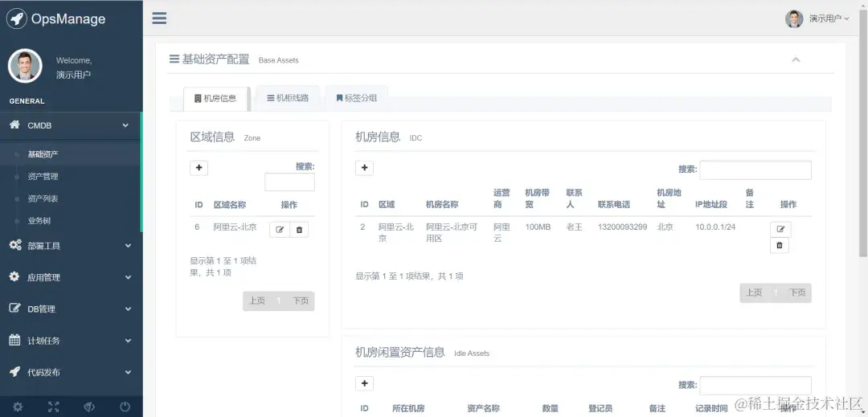Click 上页 in IDC pagination
This screenshot has width=868, height=417.
pos(754,292)
